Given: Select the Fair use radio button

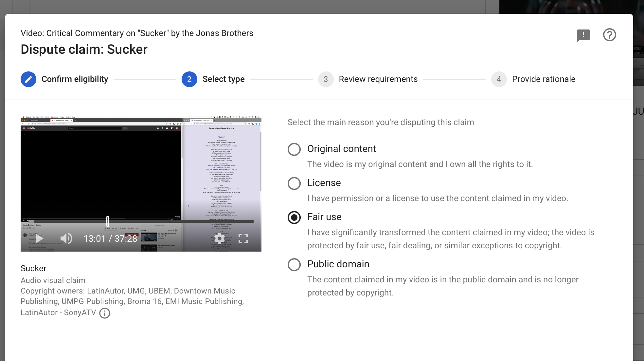Looking at the screenshot, I should (x=294, y=218).
